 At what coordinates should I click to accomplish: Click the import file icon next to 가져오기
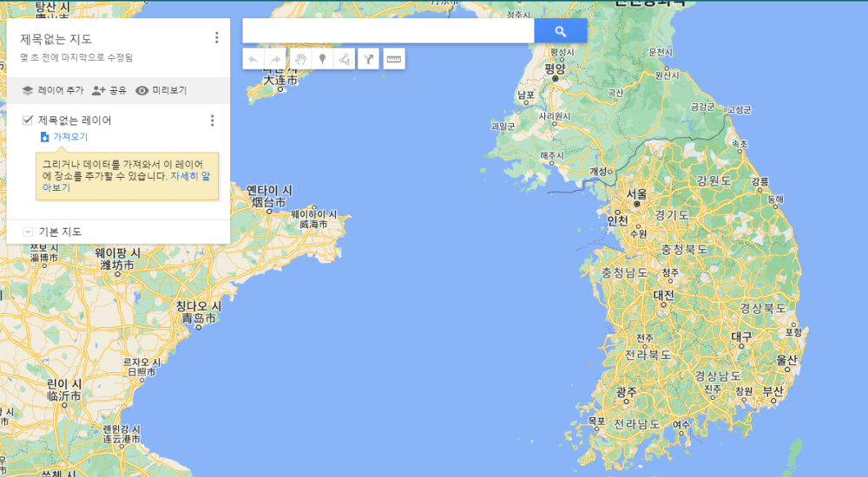(45, 137)
